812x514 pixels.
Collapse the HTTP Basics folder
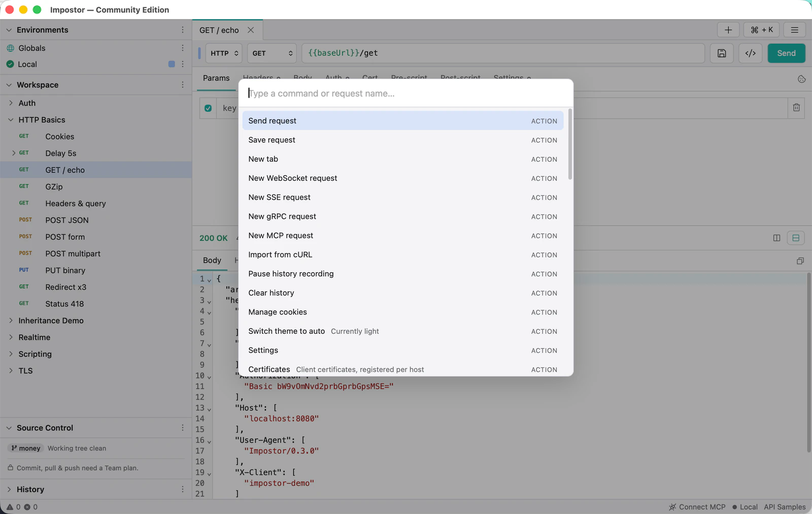point(11,120)
